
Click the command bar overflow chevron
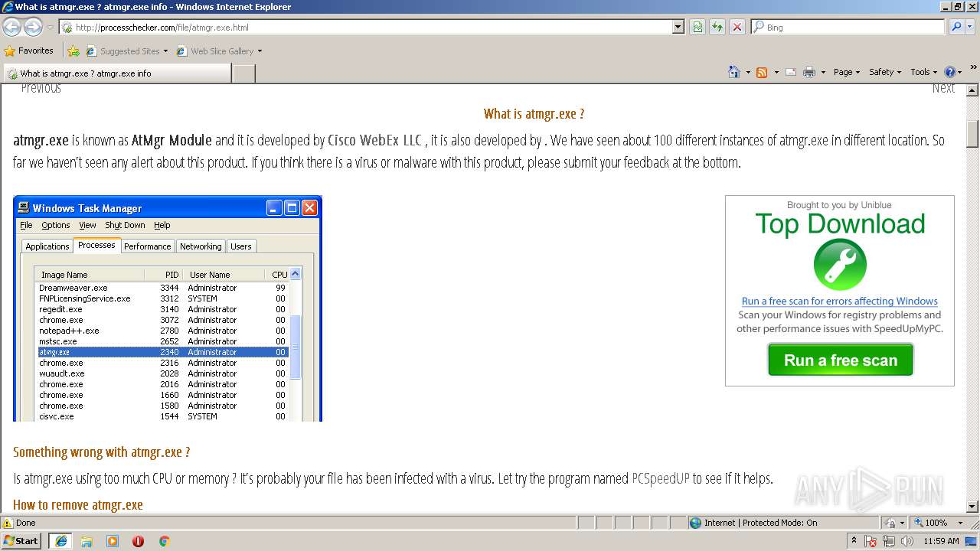974,68
